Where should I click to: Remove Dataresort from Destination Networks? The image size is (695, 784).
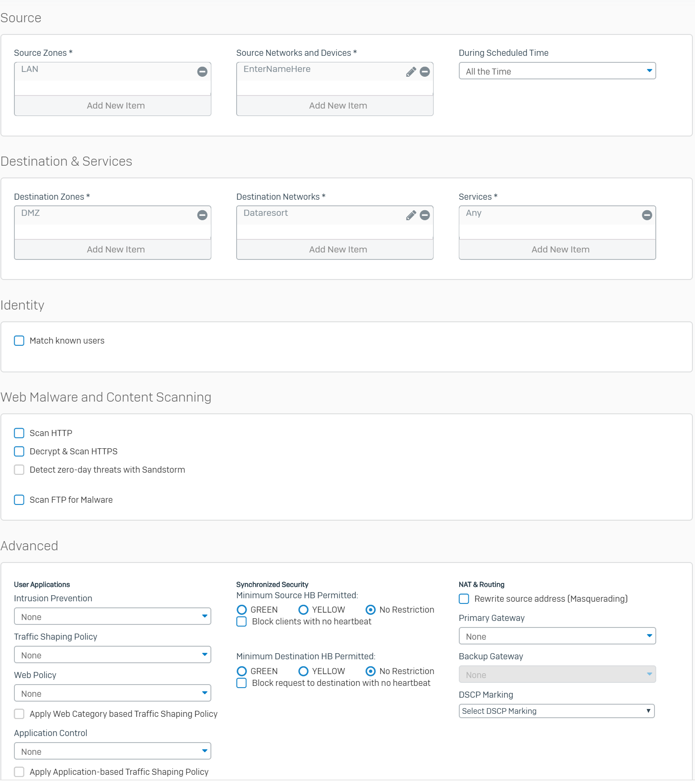425,215
